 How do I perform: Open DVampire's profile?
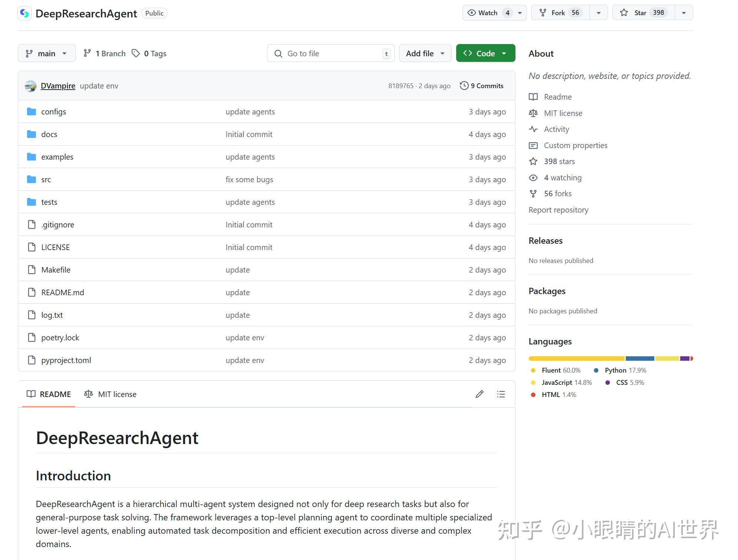58,86
